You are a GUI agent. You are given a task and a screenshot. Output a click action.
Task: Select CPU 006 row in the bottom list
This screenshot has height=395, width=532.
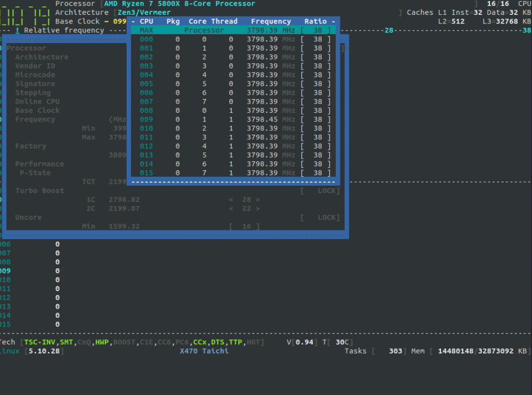(30, 244)
